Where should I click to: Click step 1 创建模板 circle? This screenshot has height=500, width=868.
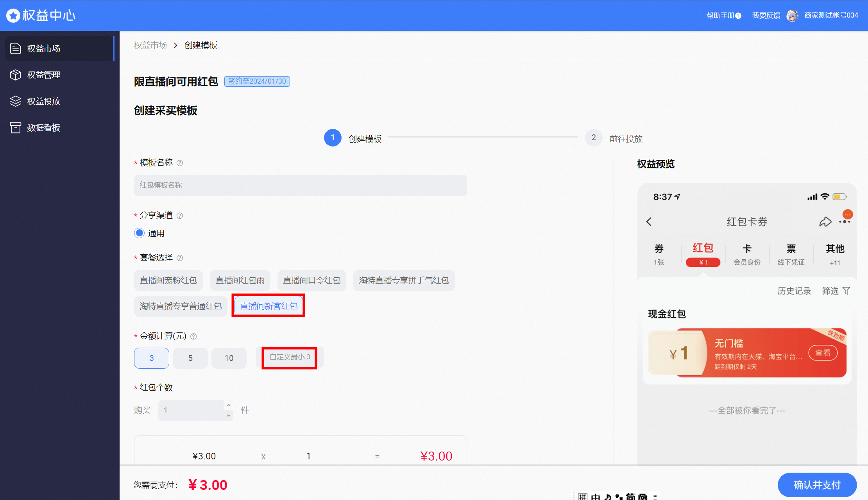coord(333,137)
